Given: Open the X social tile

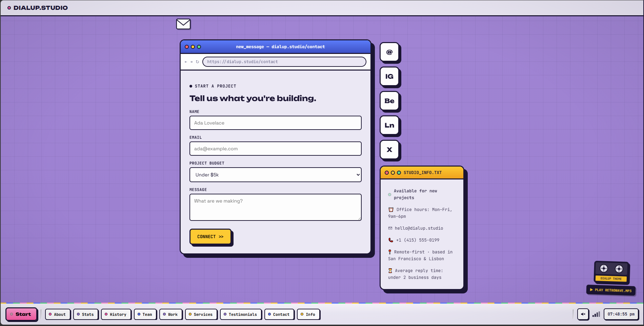Looking at the screenshot, I should coord(389,150).
